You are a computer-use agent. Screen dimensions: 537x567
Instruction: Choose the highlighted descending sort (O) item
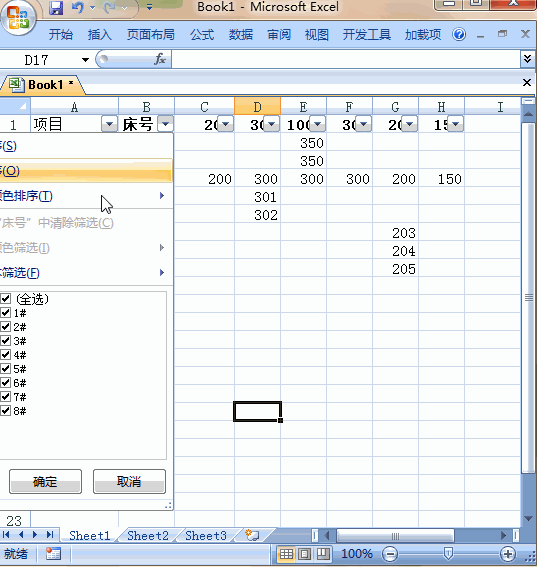click(86, 171)
